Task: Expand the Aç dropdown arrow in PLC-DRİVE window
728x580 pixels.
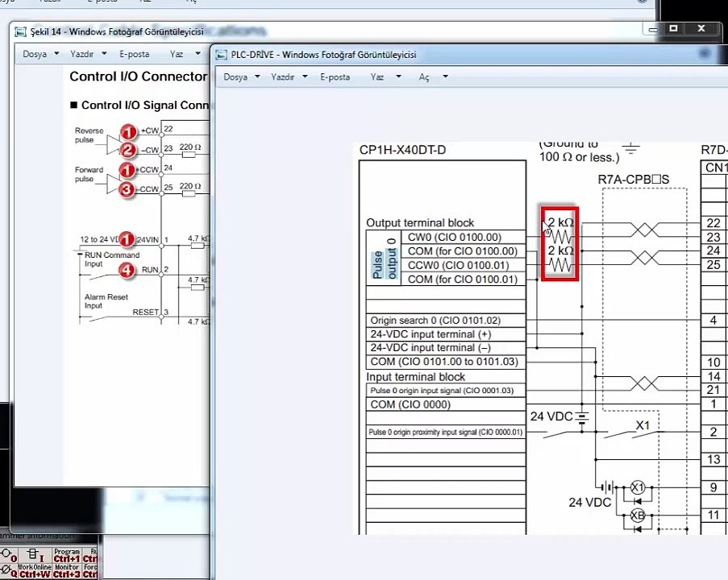Action: pos(445,76)
